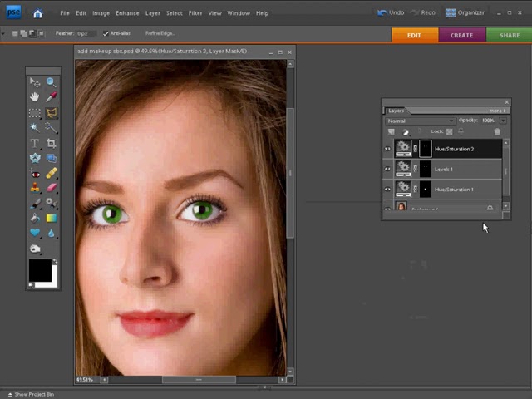This screenshot has height=399, width=532.
Task: Open the File menu
Action: point(65,13)
